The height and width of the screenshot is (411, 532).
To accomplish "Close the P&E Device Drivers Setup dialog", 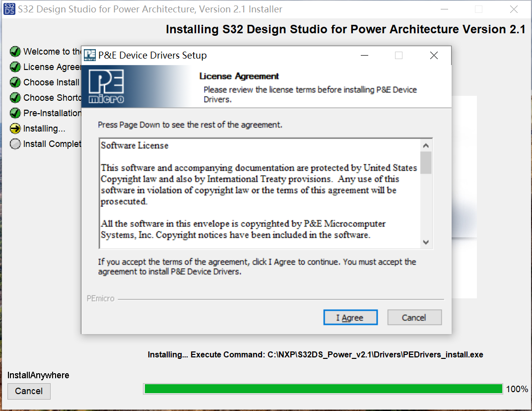I will click(434, 55).
